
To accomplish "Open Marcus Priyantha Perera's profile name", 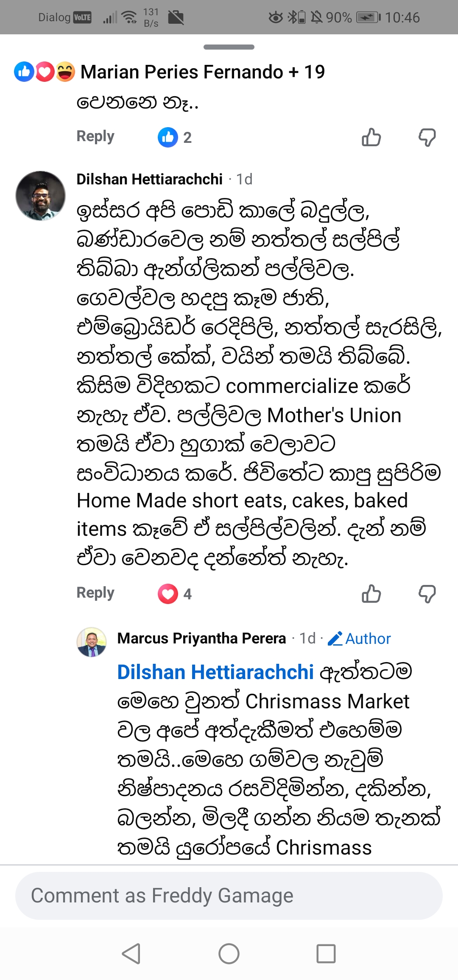I will coord(201,638).
